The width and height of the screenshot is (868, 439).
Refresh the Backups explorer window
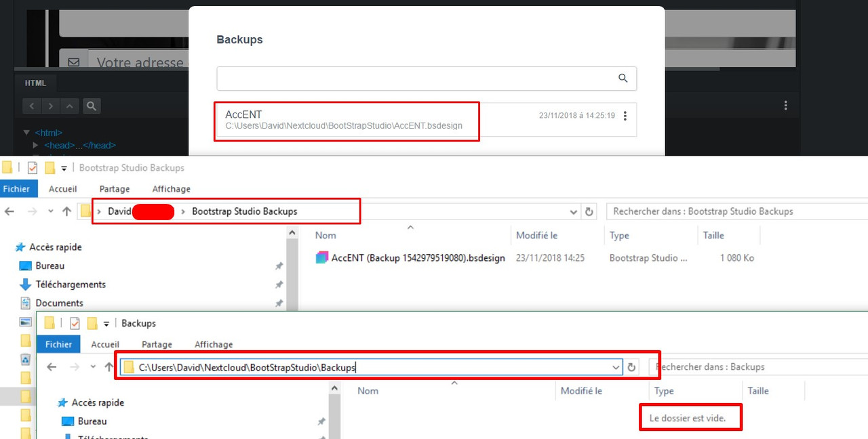pyautogui.click(x=631, y=367)
